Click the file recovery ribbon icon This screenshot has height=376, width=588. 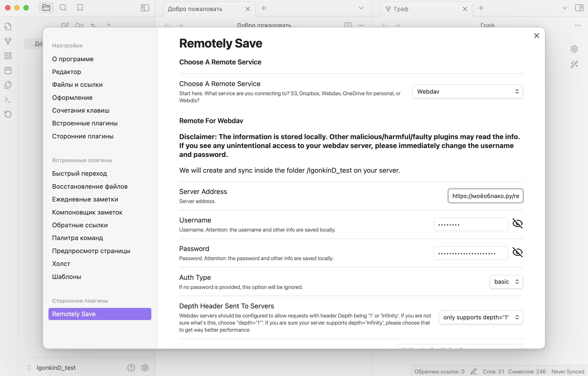pos(8,114)
